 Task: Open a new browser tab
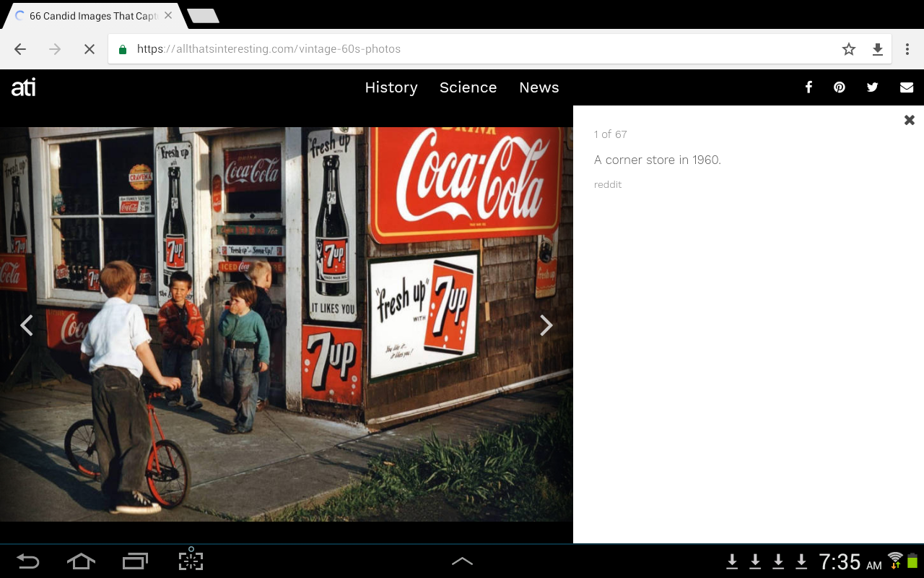203,16
